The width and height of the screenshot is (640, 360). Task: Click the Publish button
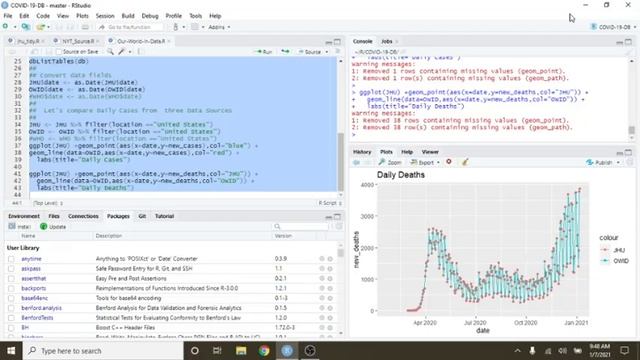point(600,162)
